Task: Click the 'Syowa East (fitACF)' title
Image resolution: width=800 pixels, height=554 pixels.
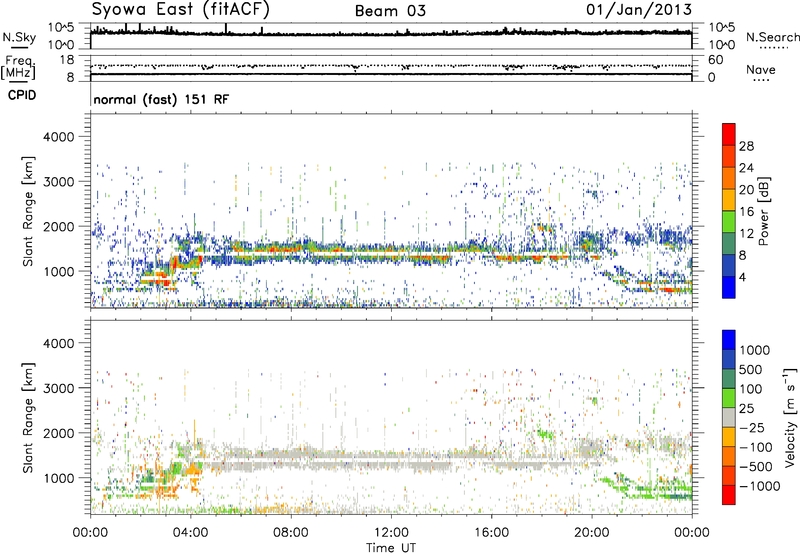Action: [x=181, y=9]
